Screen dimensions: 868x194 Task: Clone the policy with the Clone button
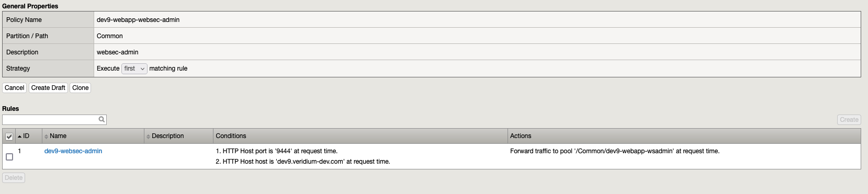[x=81, y=88]
